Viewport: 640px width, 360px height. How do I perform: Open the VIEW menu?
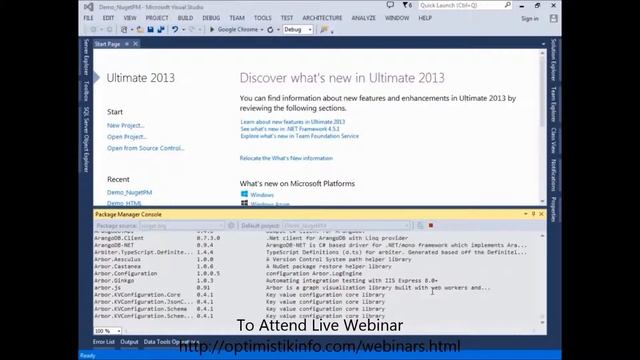[x=130, y=18]
